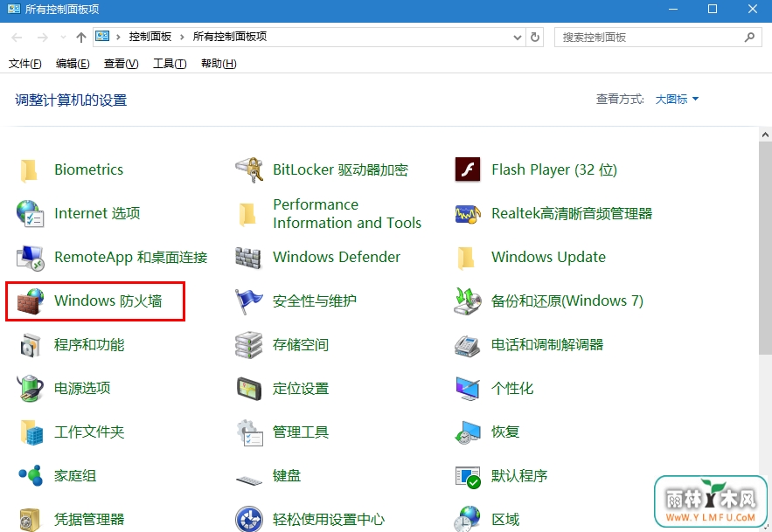Click 所有控制面板项 in the address breadcrumb
Image resolution: width=772 pixels, height=532 pixels.
click(x=230, y=37)
